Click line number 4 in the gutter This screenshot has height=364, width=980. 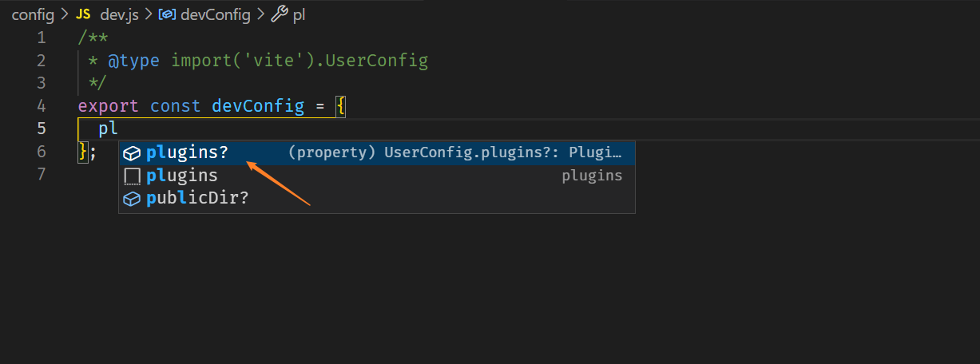tap(41, 105)
